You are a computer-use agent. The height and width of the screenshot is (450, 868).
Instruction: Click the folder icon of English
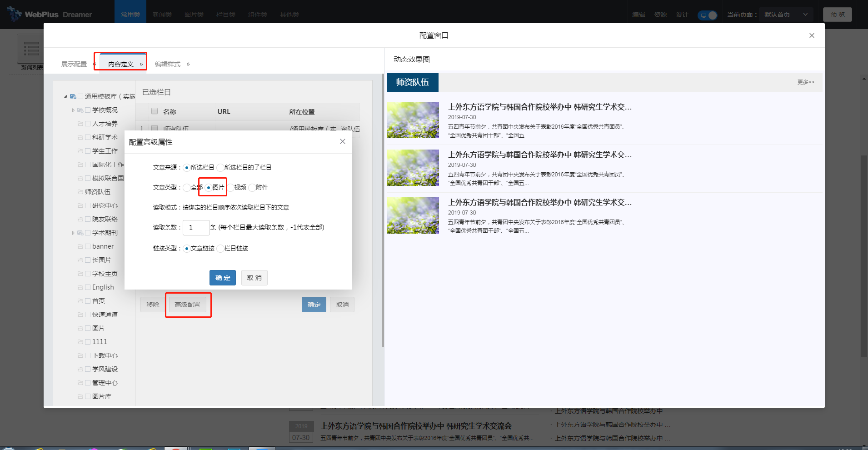(80, 287)
